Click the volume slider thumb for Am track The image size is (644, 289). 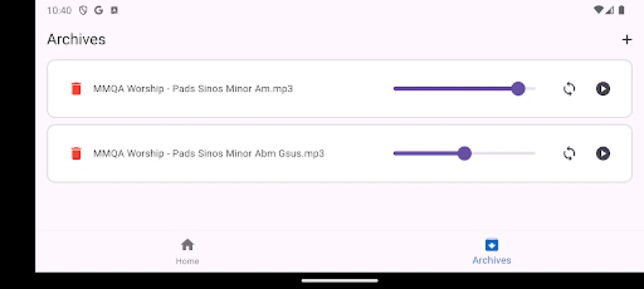pyautogui.click(x=518, y=89)
